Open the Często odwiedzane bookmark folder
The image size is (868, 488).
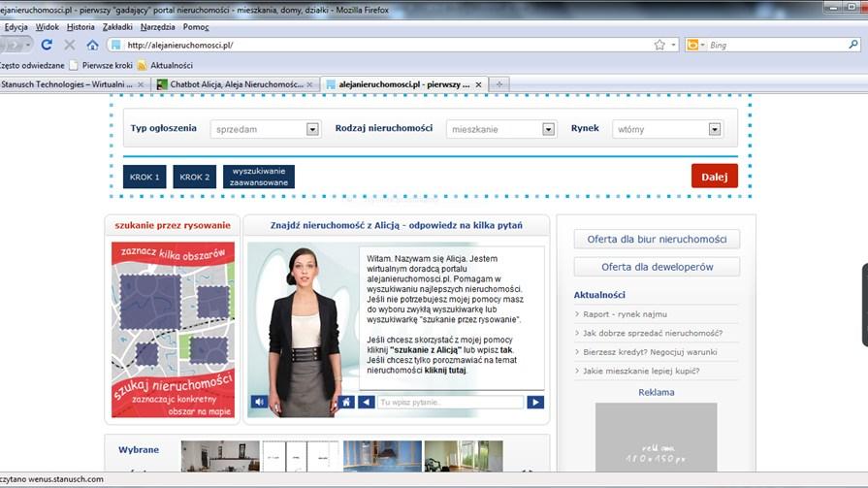32,65
